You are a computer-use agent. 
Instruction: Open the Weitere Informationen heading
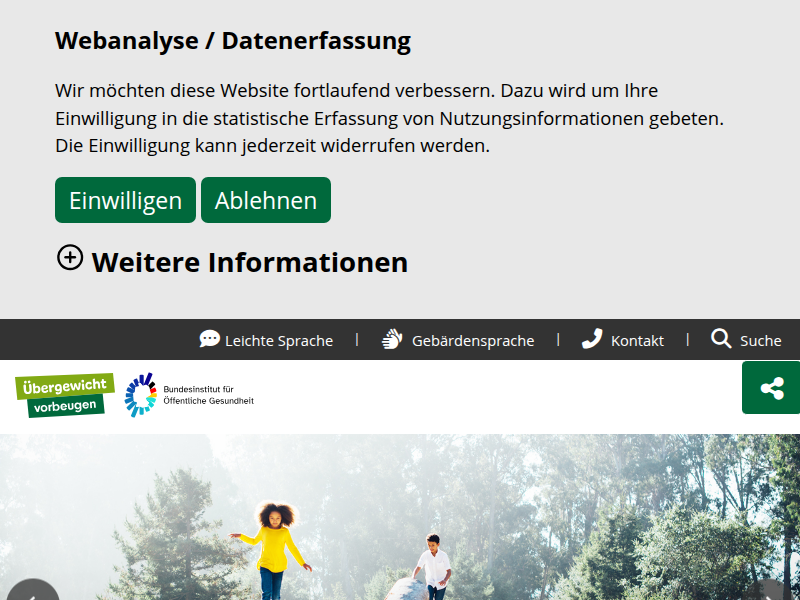pos(249,262)
